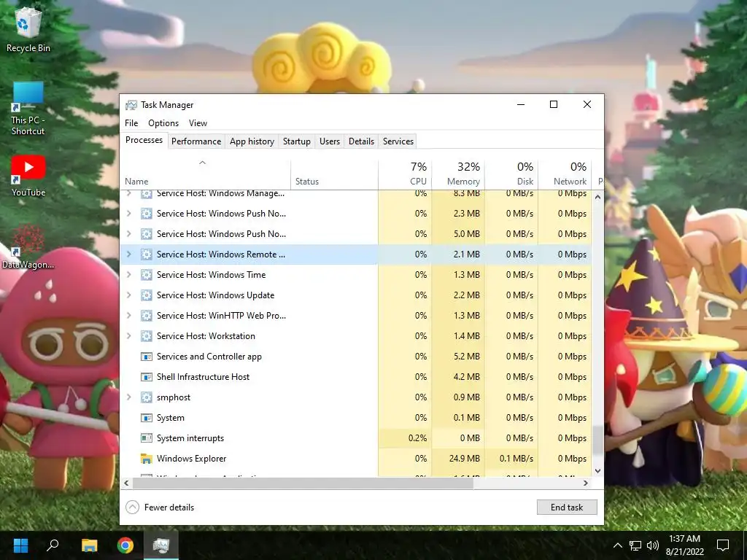Click the Task Manager taskbar icon
This screenshot has height=560, width=747.
click(x=161, y=545)
